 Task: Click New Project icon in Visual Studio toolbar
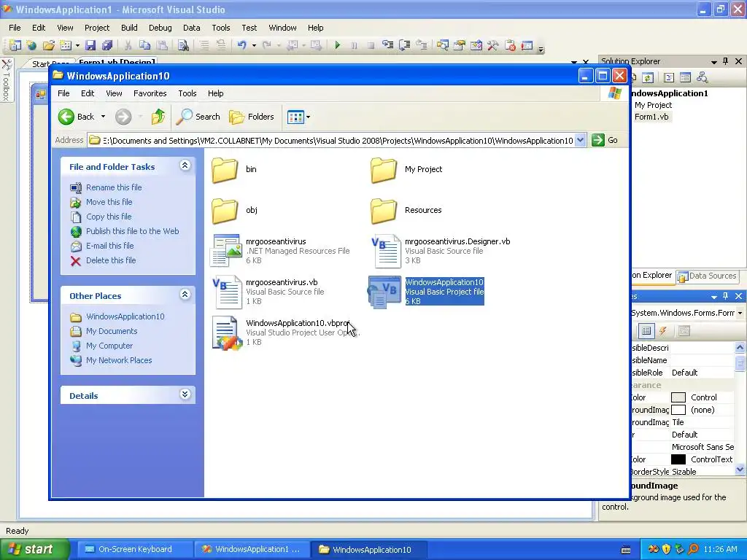15,45
